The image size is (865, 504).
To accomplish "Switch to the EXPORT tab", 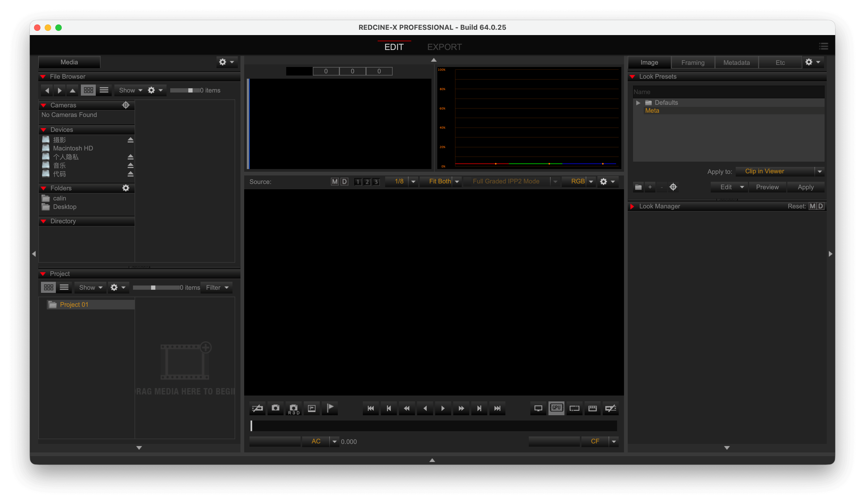I will [x=444, y=47].
